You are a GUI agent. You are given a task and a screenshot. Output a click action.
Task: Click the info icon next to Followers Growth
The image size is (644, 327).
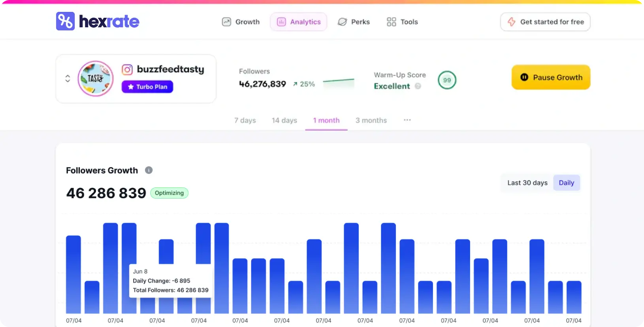point(149,170)
